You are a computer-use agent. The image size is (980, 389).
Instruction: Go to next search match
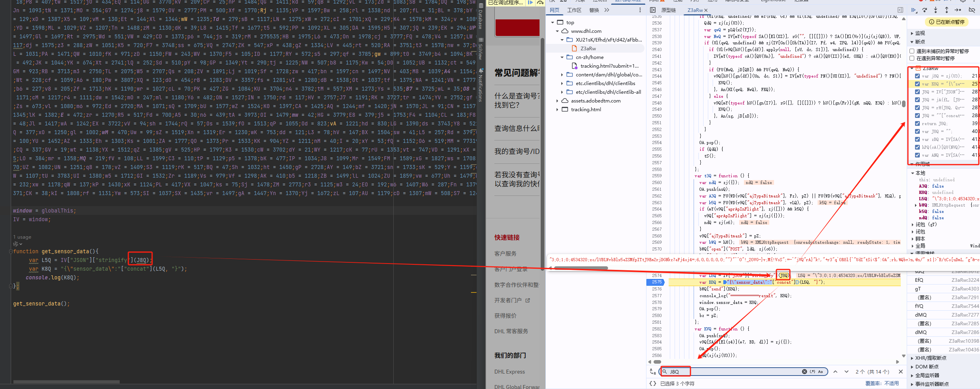coord(847,372)
